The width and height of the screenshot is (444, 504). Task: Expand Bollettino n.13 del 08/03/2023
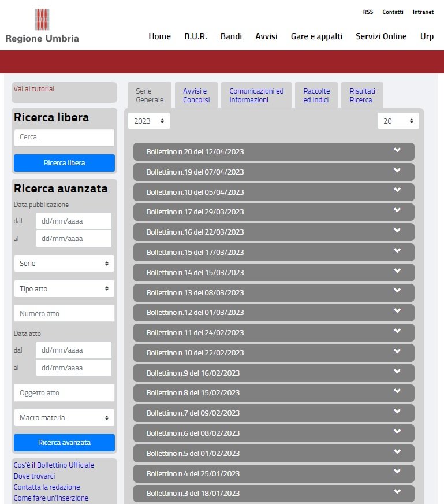(274, 293)
